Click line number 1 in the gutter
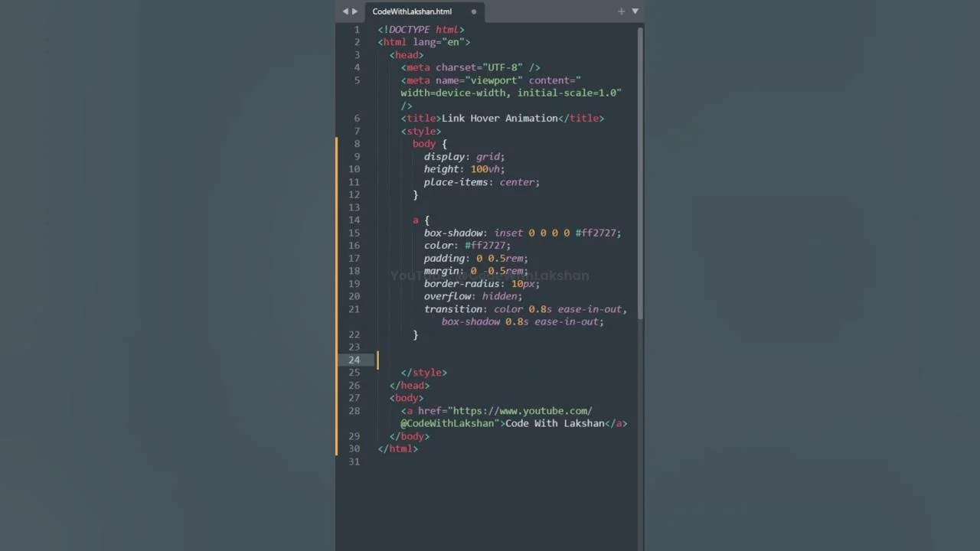980x551 pixels. [357, 30]
